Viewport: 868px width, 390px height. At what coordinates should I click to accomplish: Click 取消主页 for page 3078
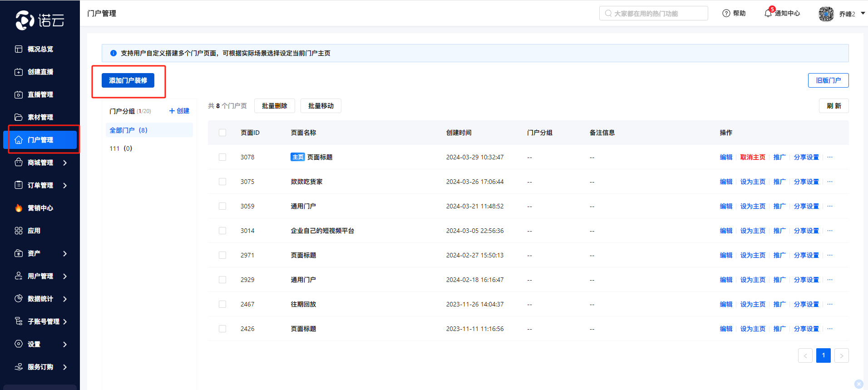pos(752,157)
